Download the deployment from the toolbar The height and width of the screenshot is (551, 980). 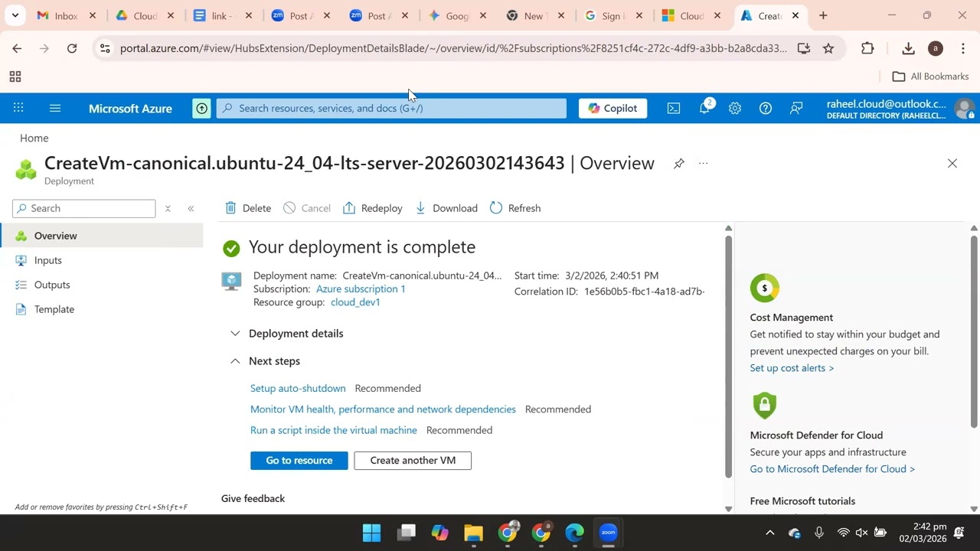(x=446, y=208)
